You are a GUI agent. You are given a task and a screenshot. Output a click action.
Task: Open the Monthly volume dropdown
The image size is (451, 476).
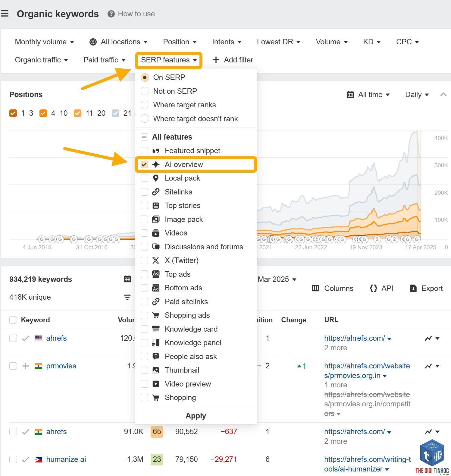tap(44, 42)
